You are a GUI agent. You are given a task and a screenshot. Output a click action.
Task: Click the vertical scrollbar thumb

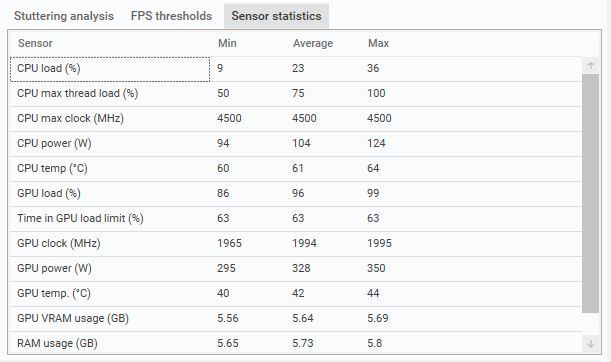(590, 193)
